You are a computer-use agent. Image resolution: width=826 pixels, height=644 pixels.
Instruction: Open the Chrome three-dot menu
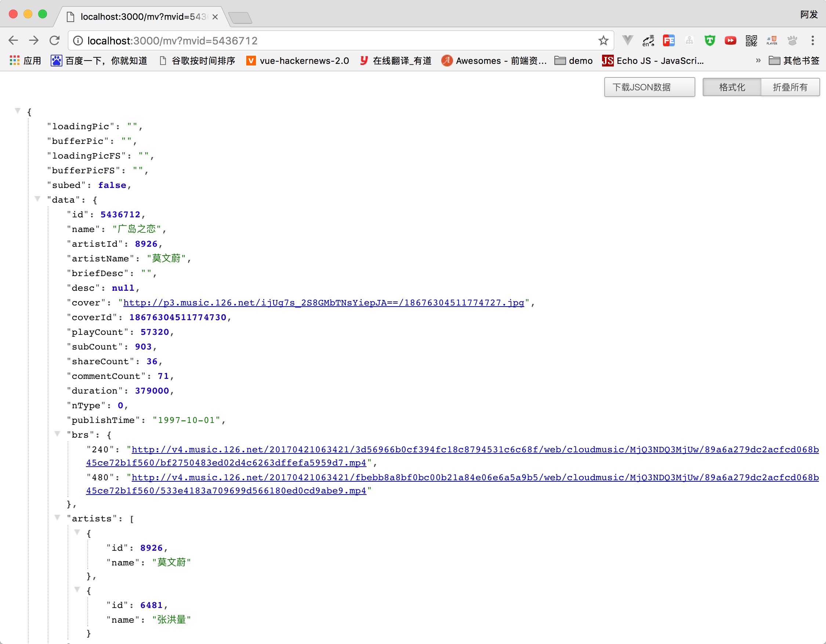point(812,40)
